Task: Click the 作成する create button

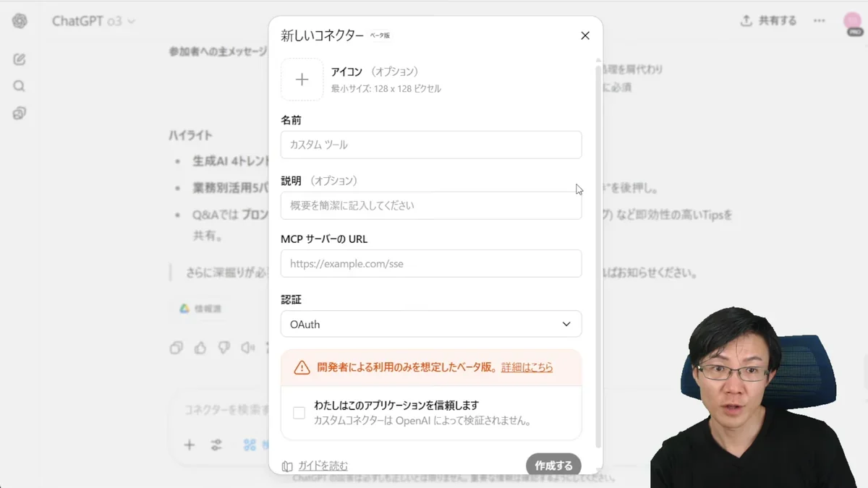Action: point(553,466)
